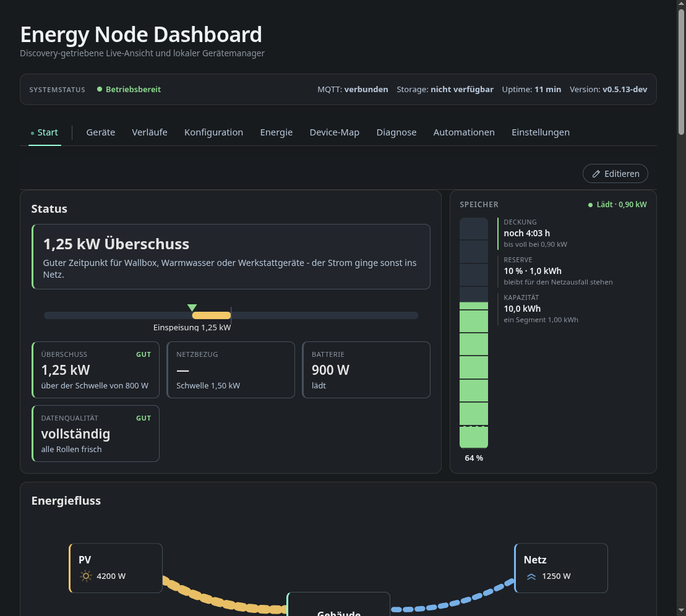Click the 'Schwelle 1,50 kW' text
Viewport: 686px width, 616px height.
208,385
